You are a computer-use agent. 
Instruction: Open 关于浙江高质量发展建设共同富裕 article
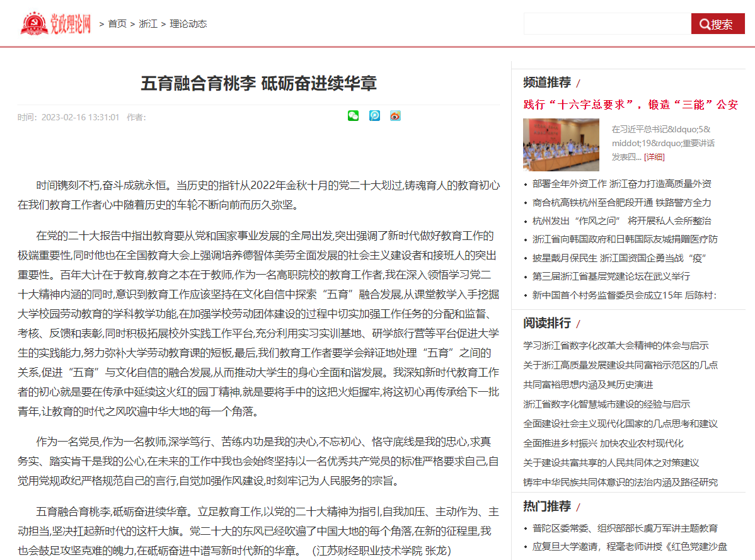621,365
